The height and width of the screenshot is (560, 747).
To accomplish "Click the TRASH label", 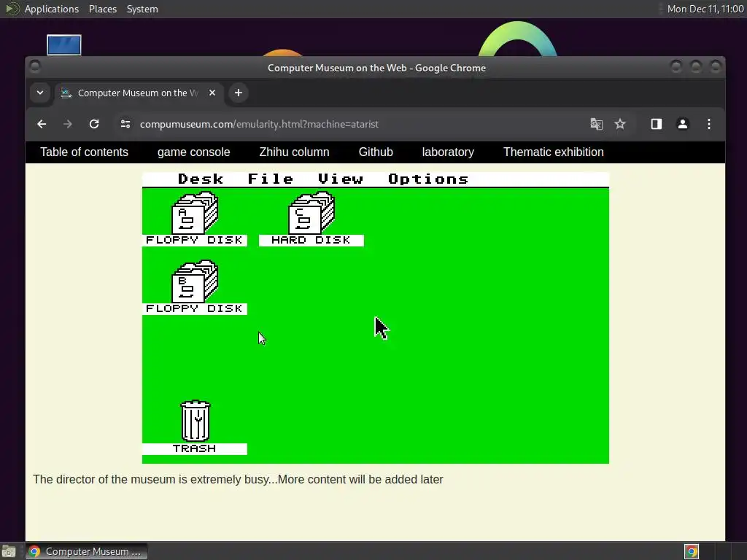I will click(194, 448).
